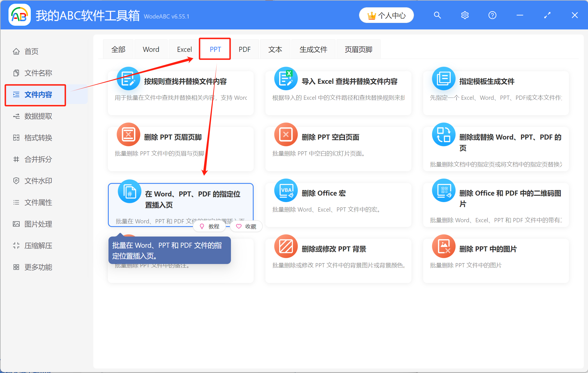Screen dimensions: 588x373
Task: Toggle 收藏 favorite on the insert-page tool
Action: point(246,226)
